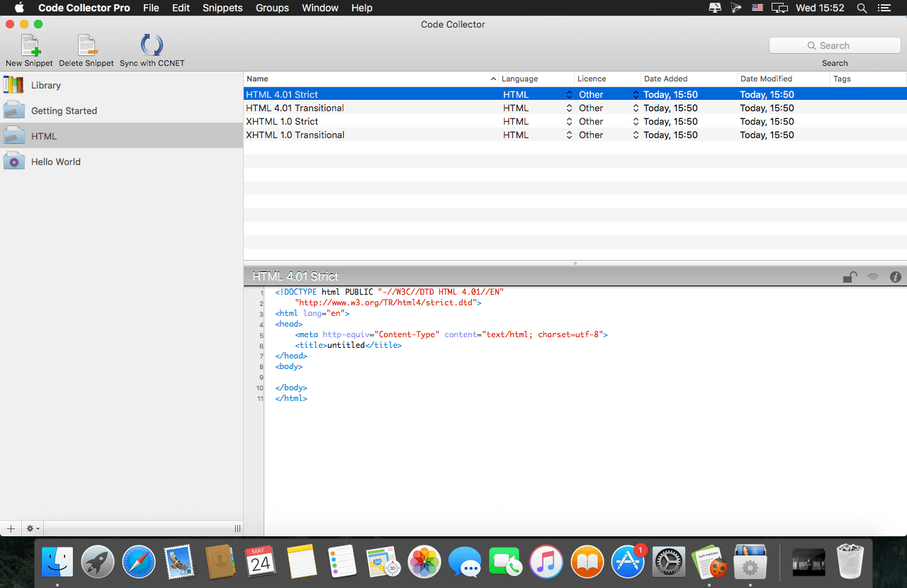Open the Groups menu

[272, 8]
